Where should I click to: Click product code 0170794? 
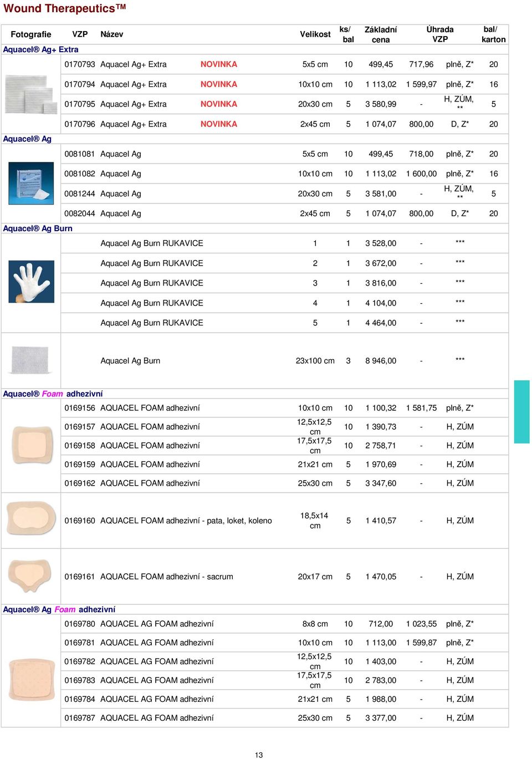pyautogui.click(x=80, y=84)
